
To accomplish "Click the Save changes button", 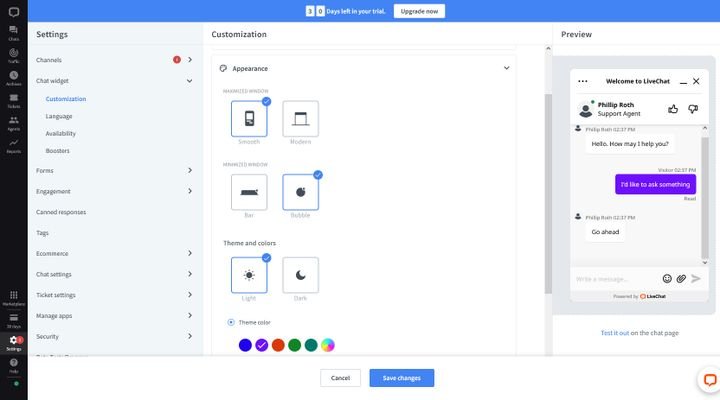I will tap(402, 378).
